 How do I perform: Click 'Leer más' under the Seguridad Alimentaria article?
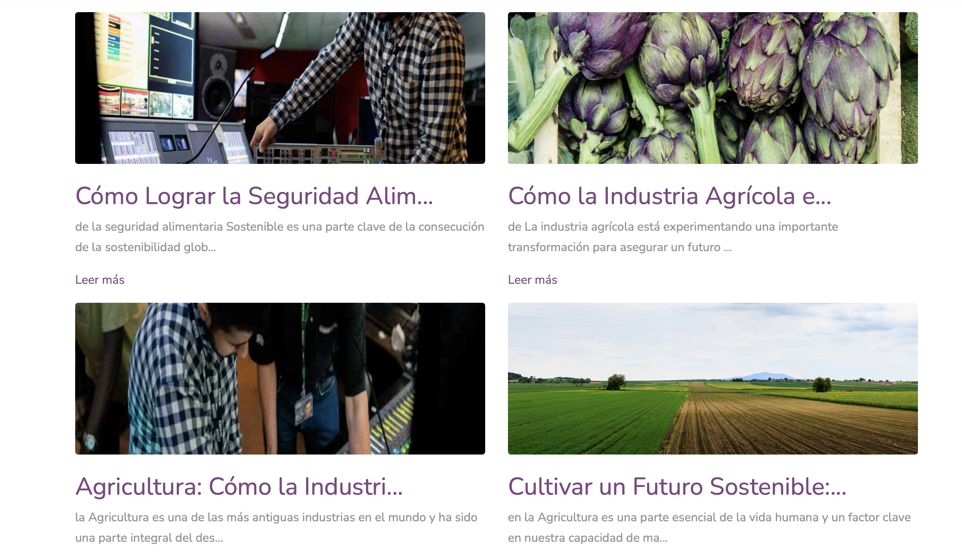(99, 280)
